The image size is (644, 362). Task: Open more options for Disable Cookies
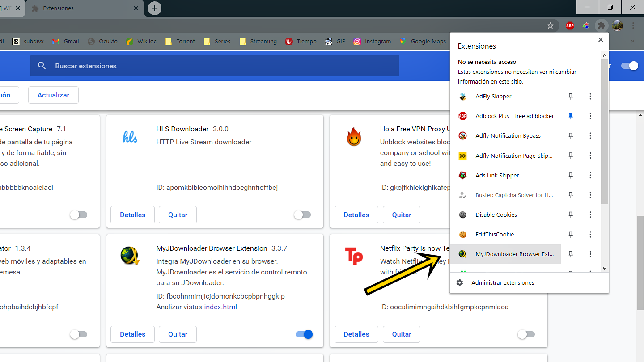(590, 215)
